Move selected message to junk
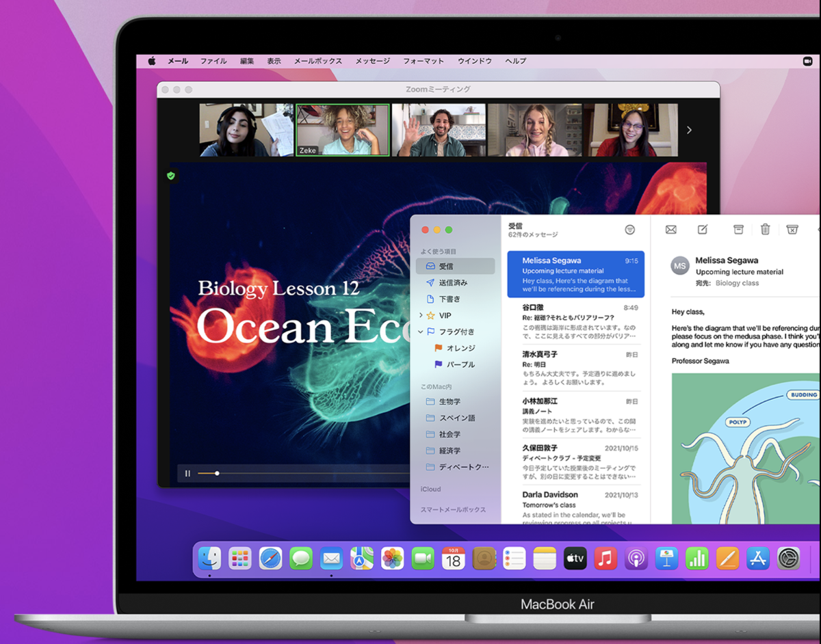The width and height of the screenshot is (821, 644). point(792,230)
